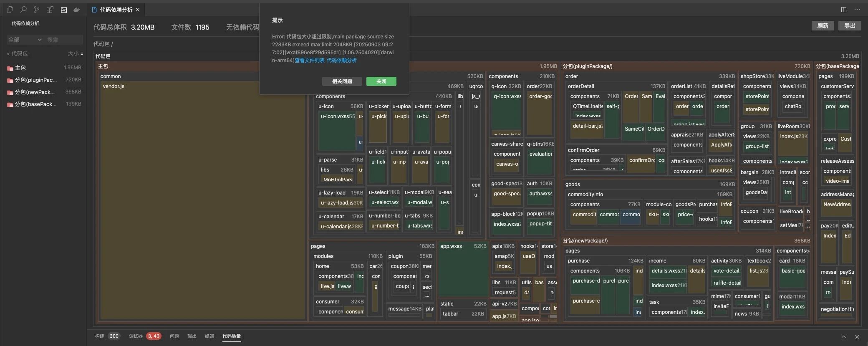
Task: Click the green 关闭 button
Action: (x=381, y=81)
